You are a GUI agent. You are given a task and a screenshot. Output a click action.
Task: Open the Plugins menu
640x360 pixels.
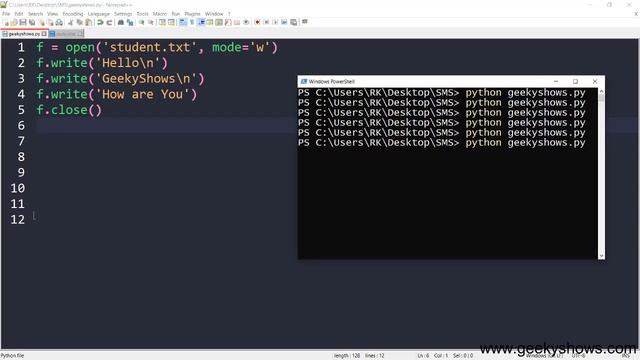click(192, 14)
